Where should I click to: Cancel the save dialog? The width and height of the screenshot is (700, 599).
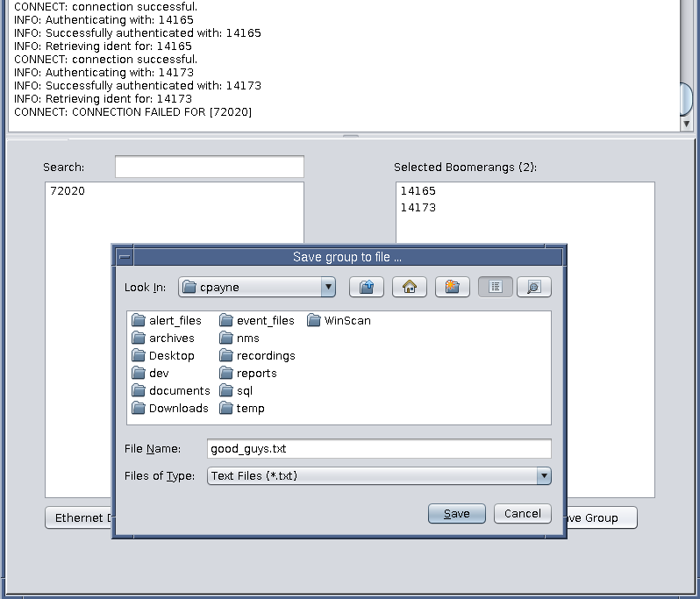(x=522, y=514)
